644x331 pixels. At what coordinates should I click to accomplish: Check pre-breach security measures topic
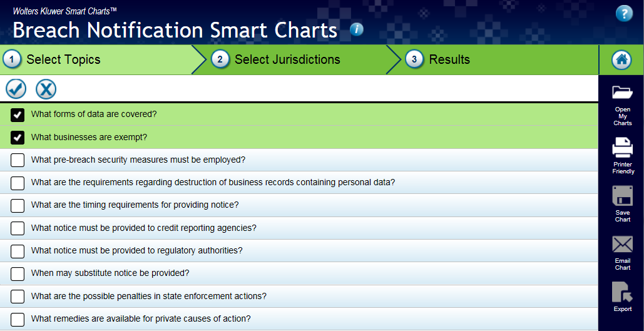pyautogui.click(x=18, y=160)
